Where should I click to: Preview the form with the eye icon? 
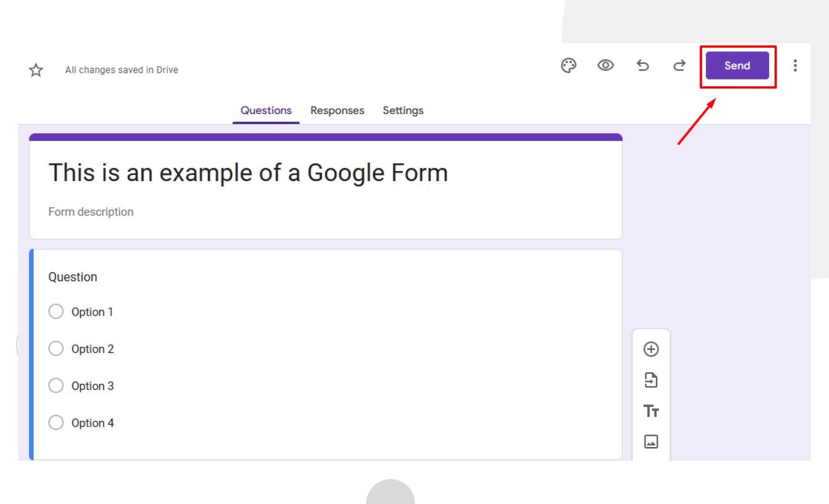[x=605, y=65]
